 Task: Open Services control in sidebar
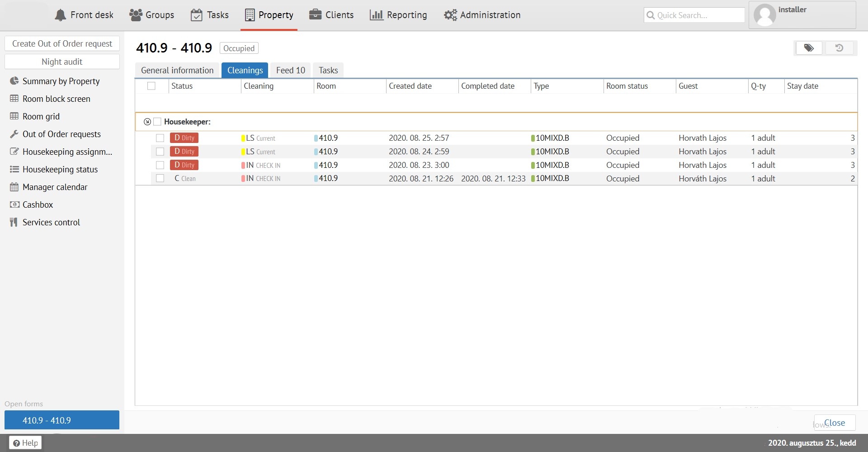(x=51, y=222)
